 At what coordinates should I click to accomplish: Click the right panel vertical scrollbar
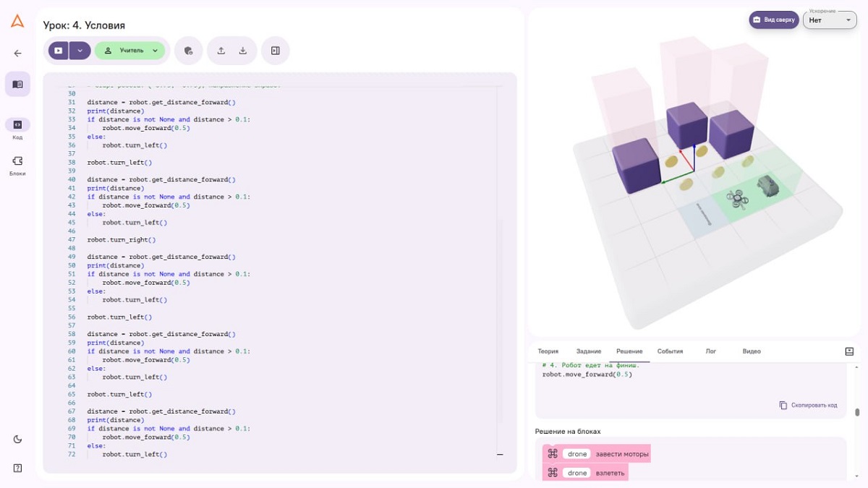[x=857, y=412]
